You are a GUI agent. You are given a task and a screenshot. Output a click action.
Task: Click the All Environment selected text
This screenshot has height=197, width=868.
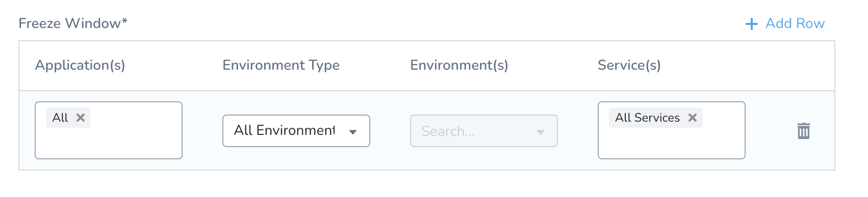285,130
